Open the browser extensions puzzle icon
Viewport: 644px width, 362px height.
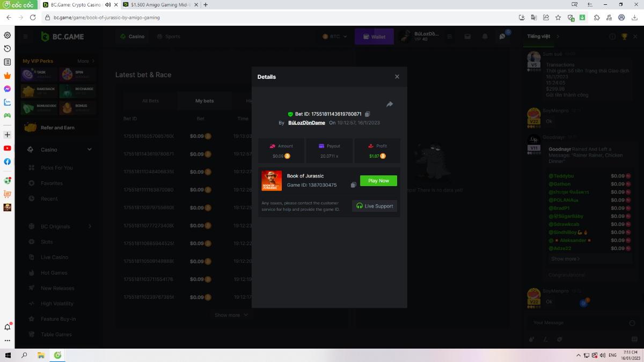point(597,17)
